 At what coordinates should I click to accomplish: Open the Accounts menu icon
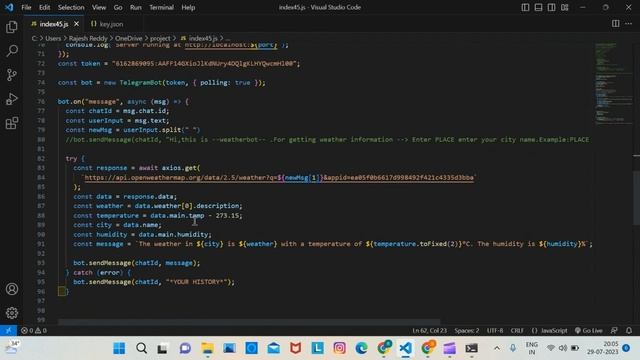(x=12, y=289)
